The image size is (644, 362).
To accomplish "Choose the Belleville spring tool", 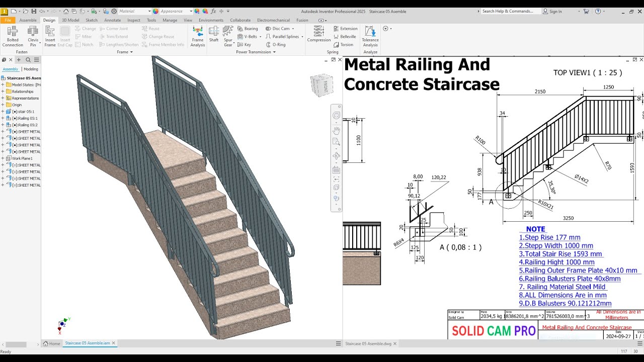I will 345,37.
